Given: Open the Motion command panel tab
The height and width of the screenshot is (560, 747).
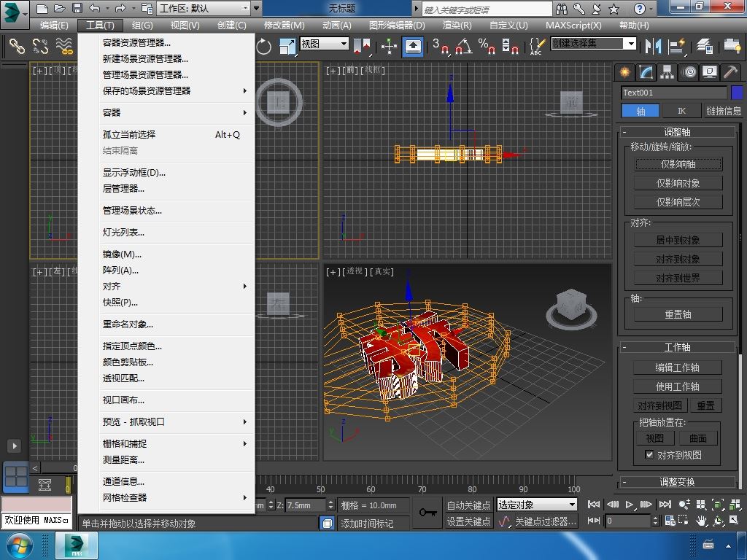Looking at the screenshot, I should pyautogui.click(x=689, y=72).
